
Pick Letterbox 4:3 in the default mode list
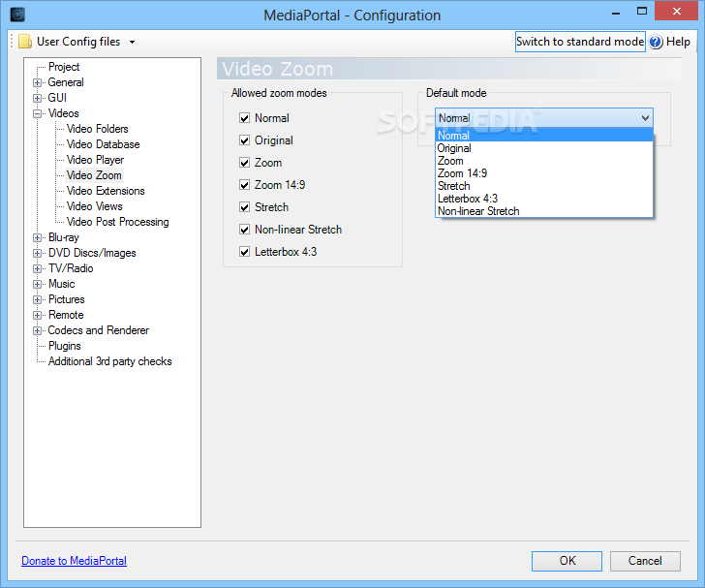544,199
